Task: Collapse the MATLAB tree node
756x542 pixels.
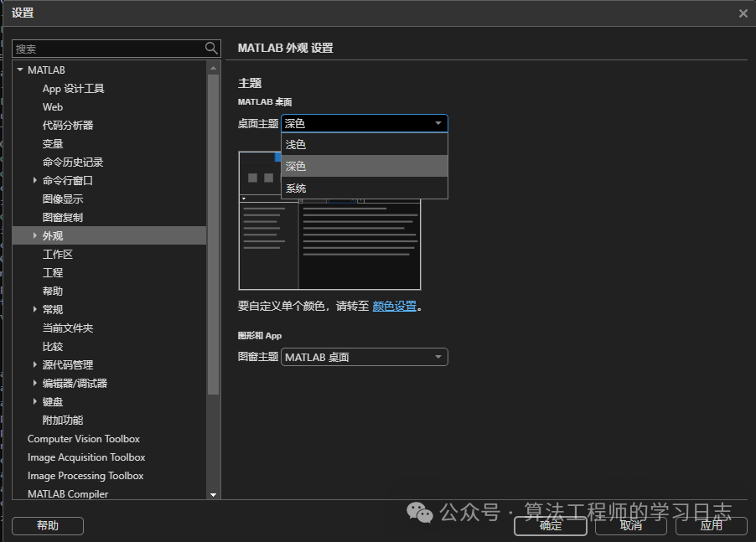Action: 20,70
